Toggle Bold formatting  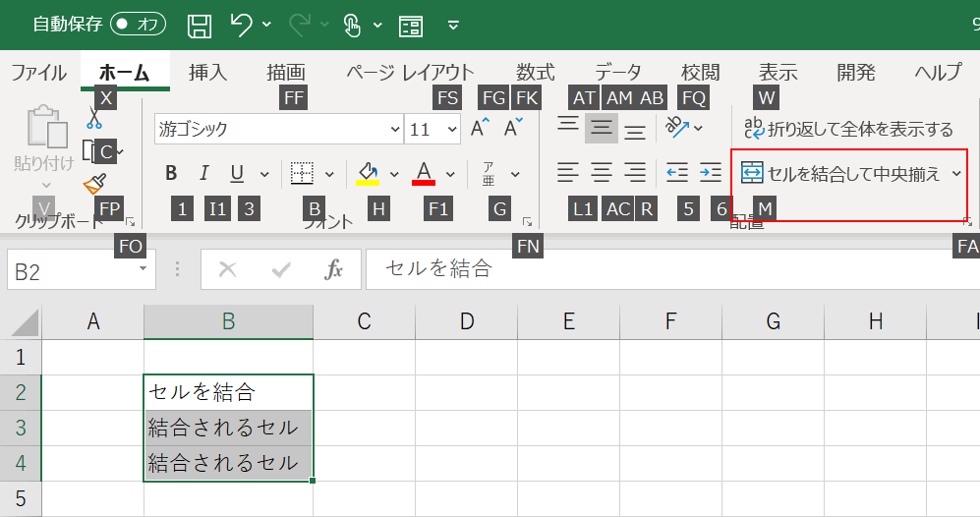(171, 174)
